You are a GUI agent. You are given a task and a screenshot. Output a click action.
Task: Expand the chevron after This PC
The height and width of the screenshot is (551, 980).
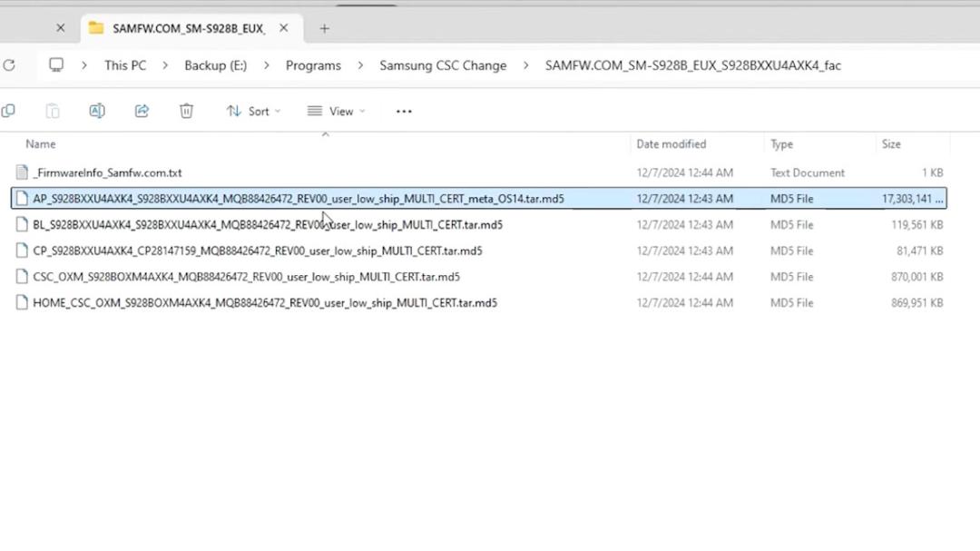coord(165,65)
